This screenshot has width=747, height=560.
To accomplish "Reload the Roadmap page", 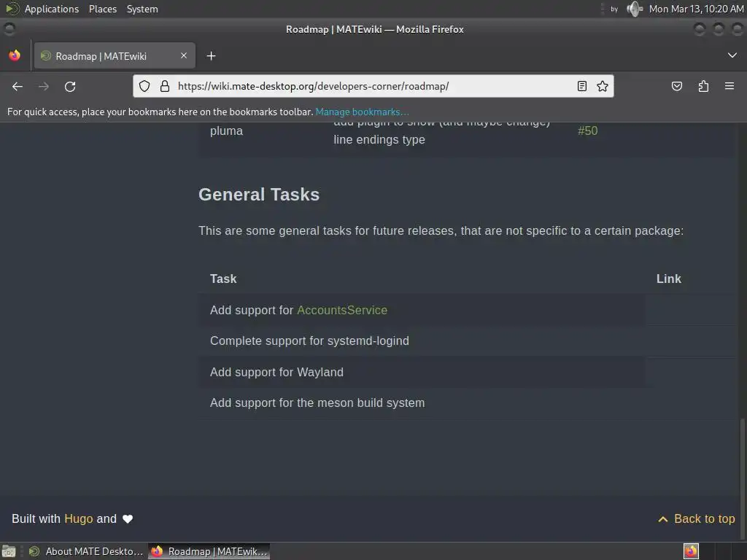I will 70,86.
